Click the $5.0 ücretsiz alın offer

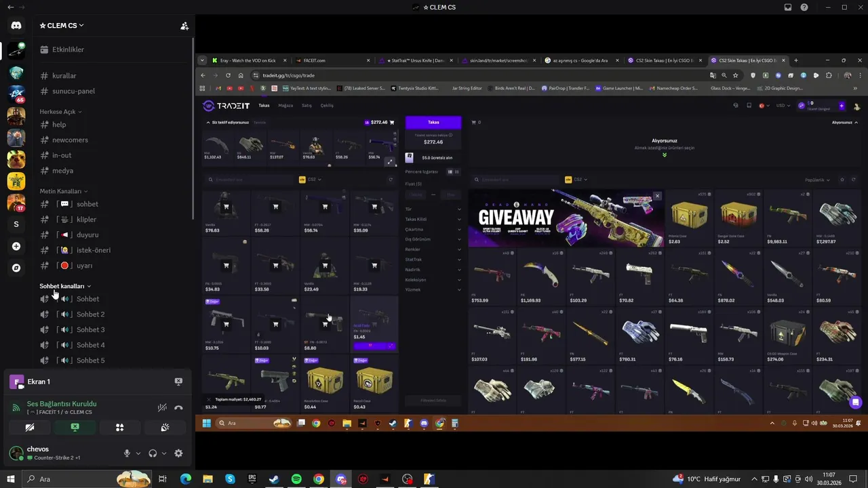coord(433,157)
